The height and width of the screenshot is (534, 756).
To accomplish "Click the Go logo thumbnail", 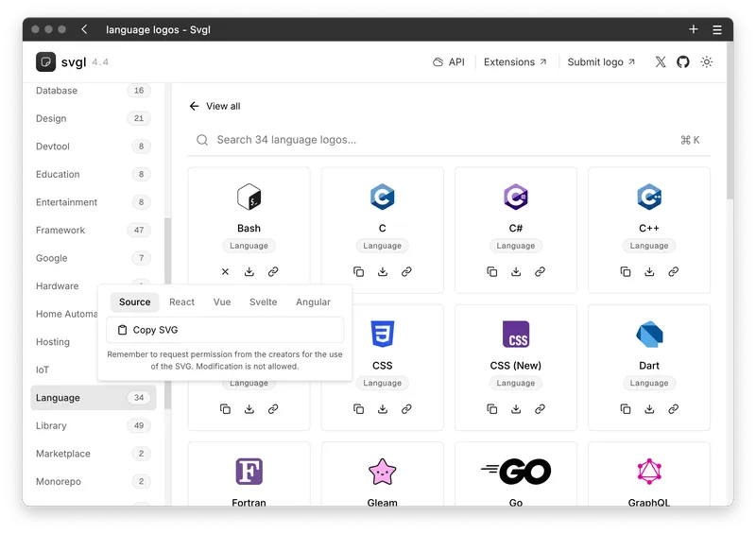I will coord(516,472).
